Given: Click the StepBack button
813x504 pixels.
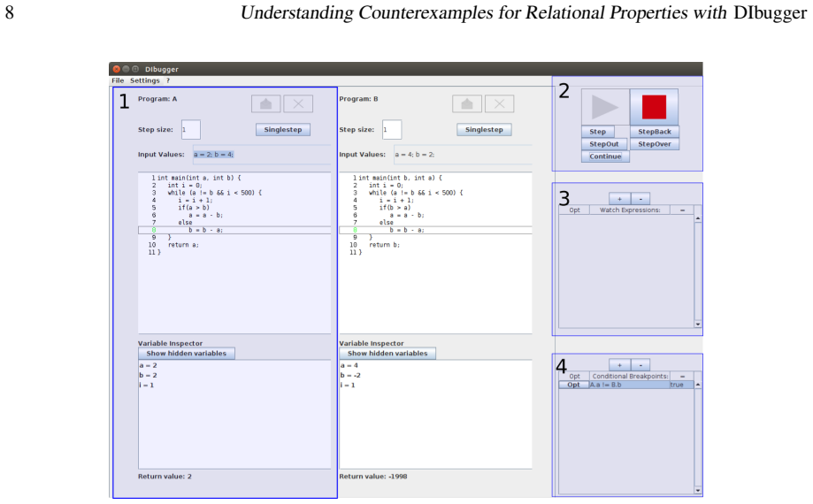Looking at the screenshot, I should [x=655, y=132].
